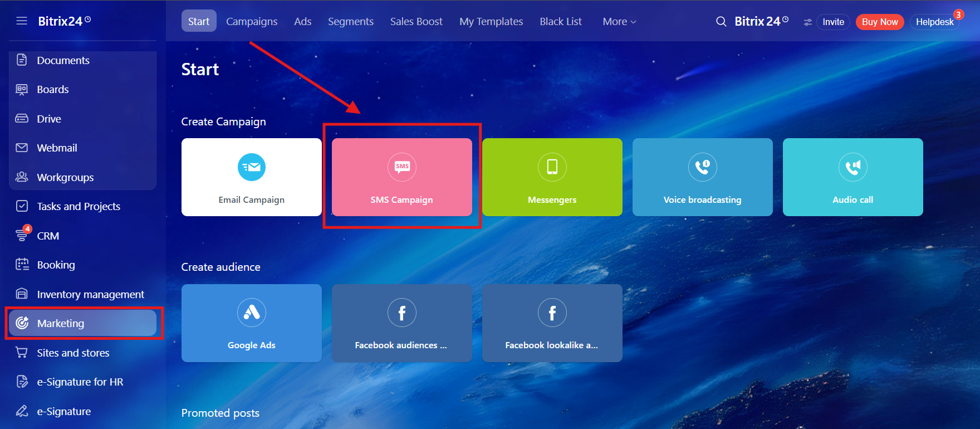The height and width of the screenshot is (429, 980).
Task: Open Helpdesk with notifications badge
Action: [934, 22]
